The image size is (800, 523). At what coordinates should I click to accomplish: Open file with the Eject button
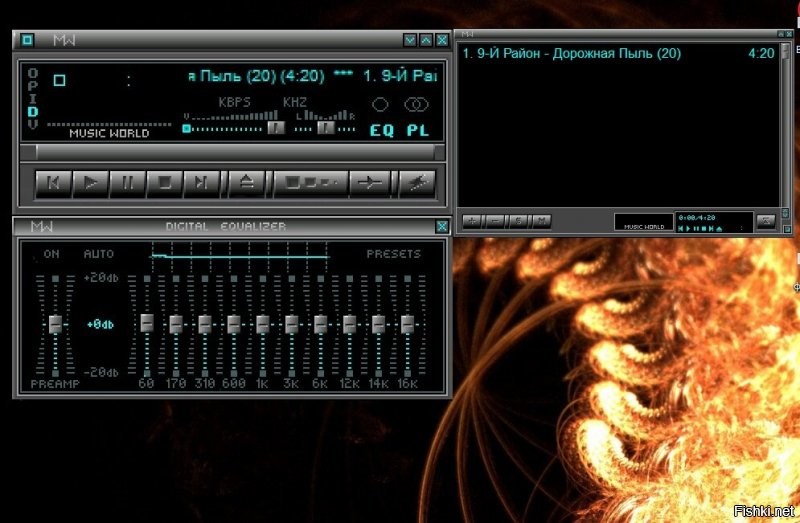point(246,183)
